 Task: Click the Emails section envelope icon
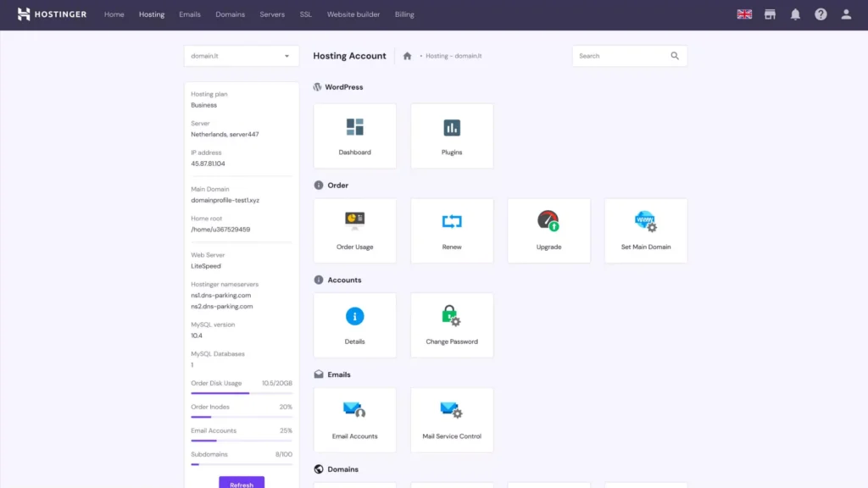319,374
